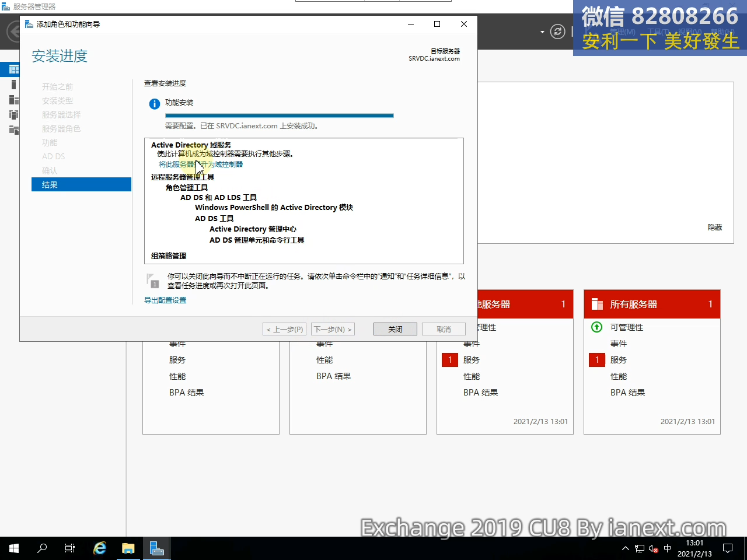747x560 pixels.
Task: Select AD DS 管理单元和命令行工具 entry
Action: (257, 240)
